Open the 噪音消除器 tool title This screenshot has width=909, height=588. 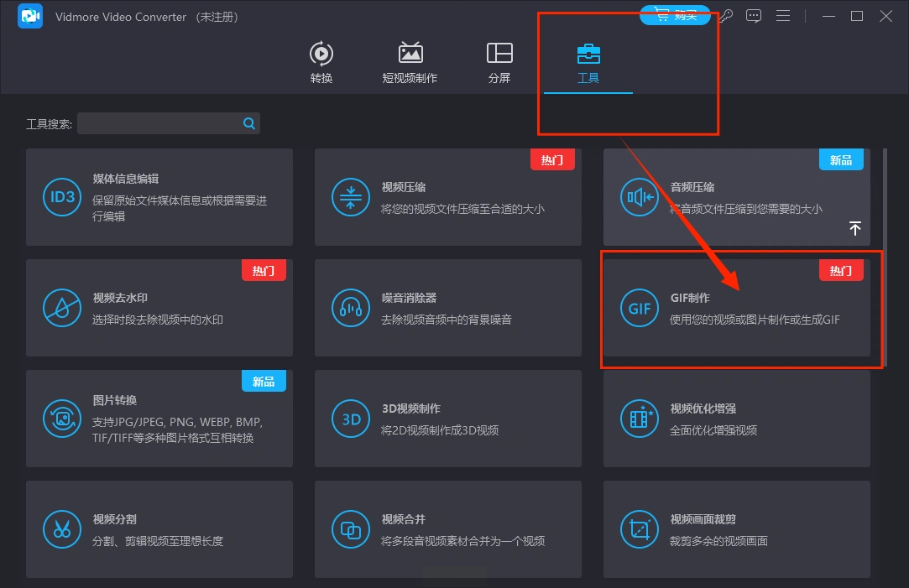409,298
